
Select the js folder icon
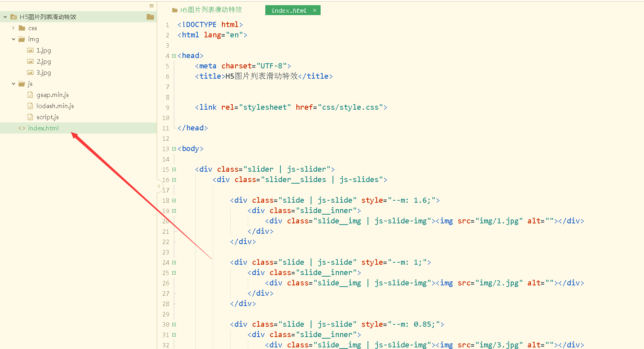click(x=22, y=83)
